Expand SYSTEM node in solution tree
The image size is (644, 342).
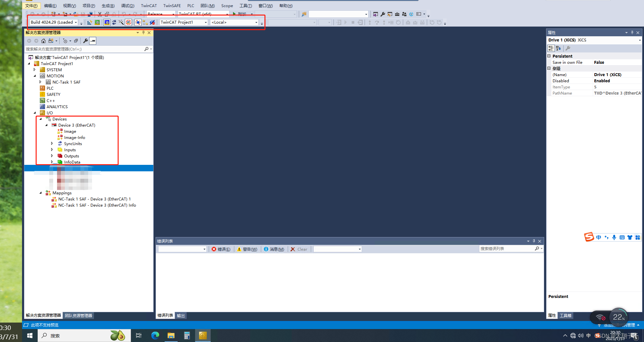click(35, 70)
